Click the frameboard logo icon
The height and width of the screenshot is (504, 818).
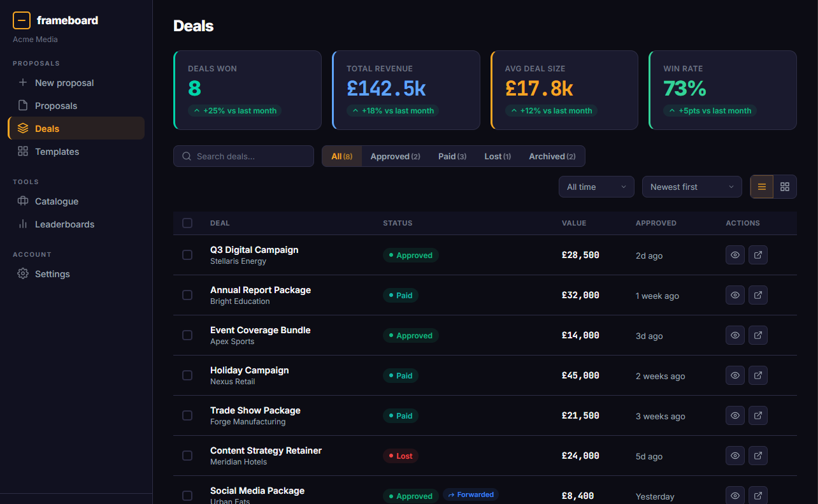[x=22, y=20]
